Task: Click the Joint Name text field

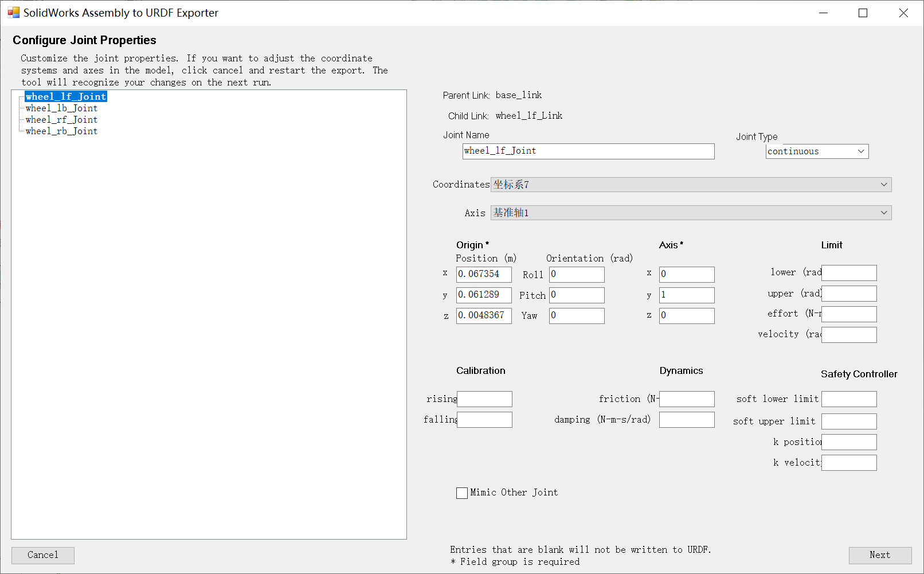Action: [x=589, y=151]
